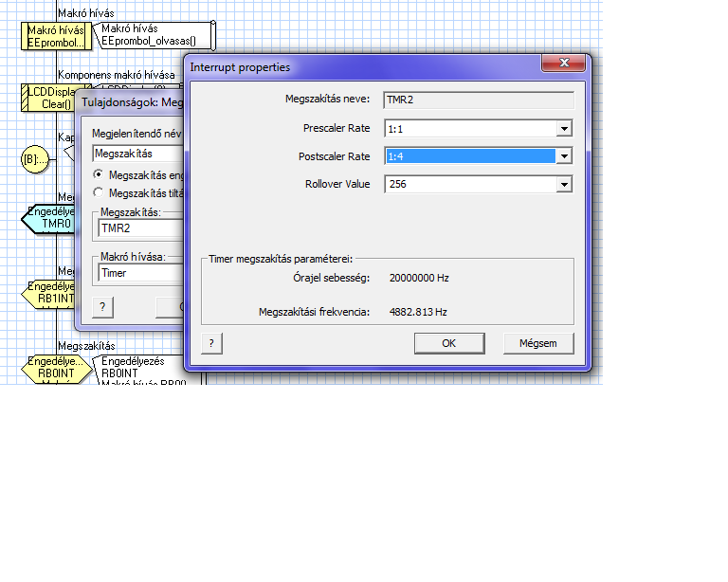Click the Tulajdonságok dialog title bar
Screen dimensions: 728x582
tap(132, 102)
